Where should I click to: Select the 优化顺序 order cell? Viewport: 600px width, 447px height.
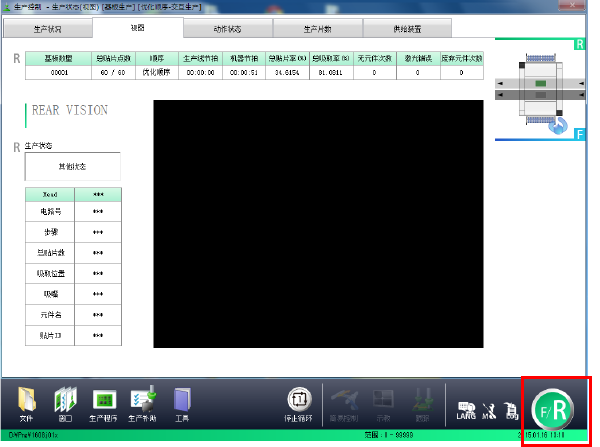[x=157, y=72]
